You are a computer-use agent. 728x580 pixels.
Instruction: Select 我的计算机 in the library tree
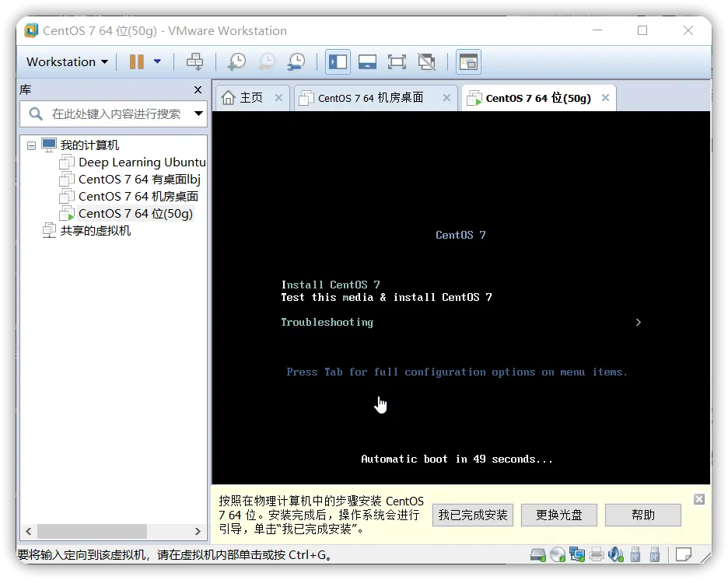click(89, 145)
